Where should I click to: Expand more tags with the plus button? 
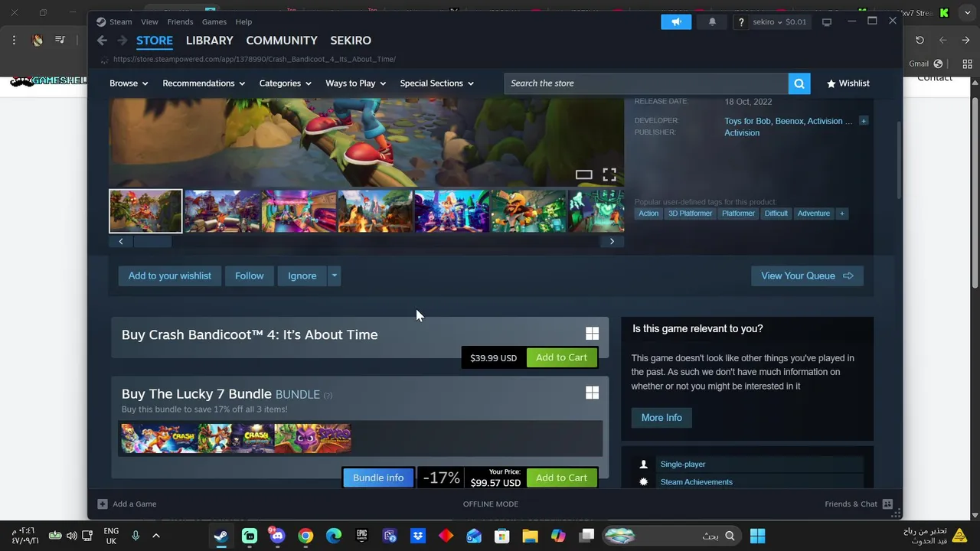(841, 214)
